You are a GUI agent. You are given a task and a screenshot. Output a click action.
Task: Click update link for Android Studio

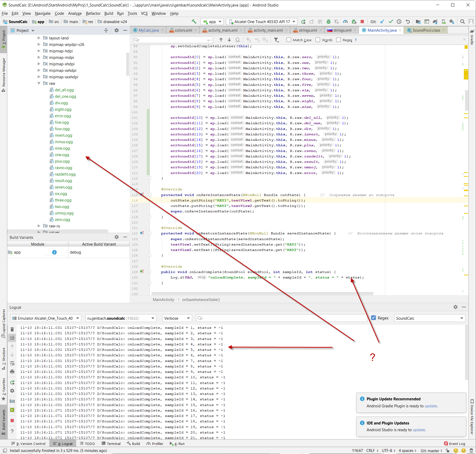pos(419,430)
